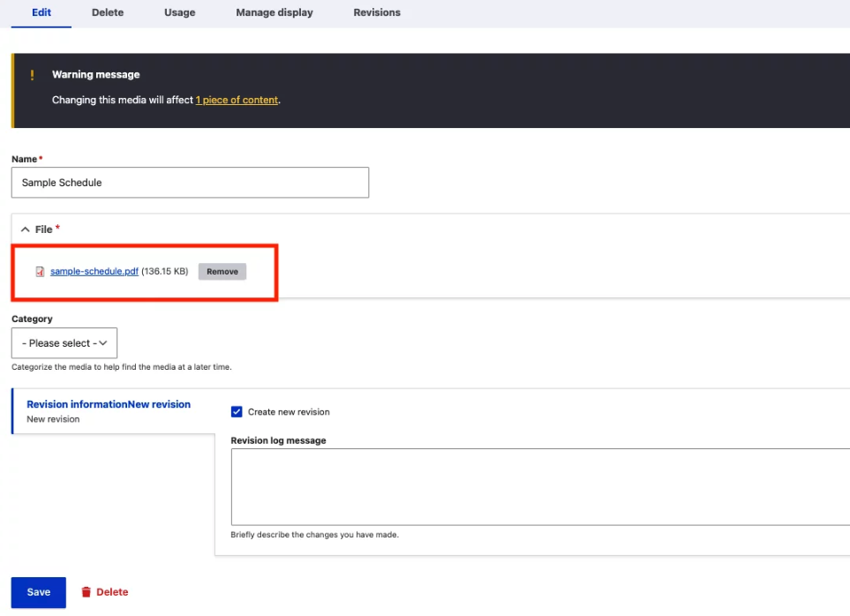Click the red Delete link beside Save
This screenshot has height=616, width=850.
point(112,592)
